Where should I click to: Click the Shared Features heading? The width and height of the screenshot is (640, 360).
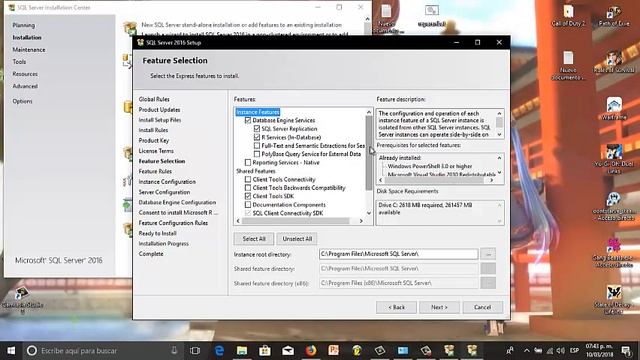click(x=256, y=171)
